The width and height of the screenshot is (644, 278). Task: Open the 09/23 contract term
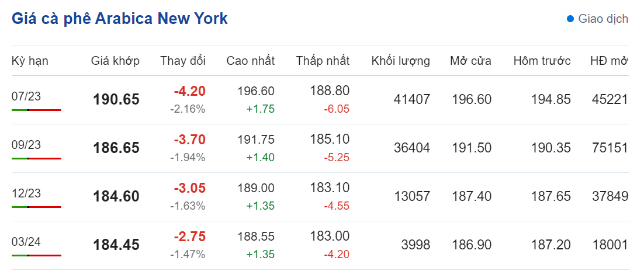(x=26, y=145)
